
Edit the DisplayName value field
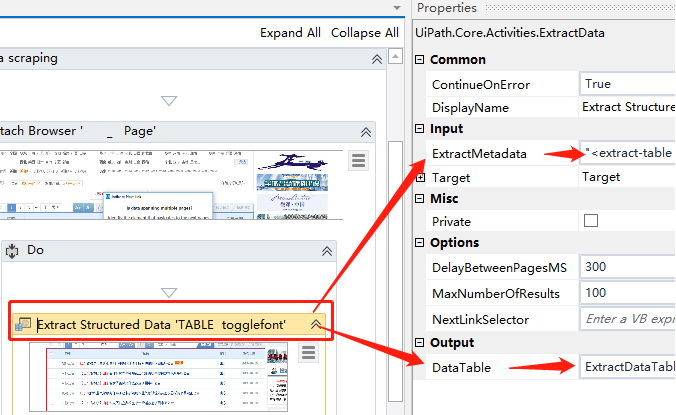(628, 107)
